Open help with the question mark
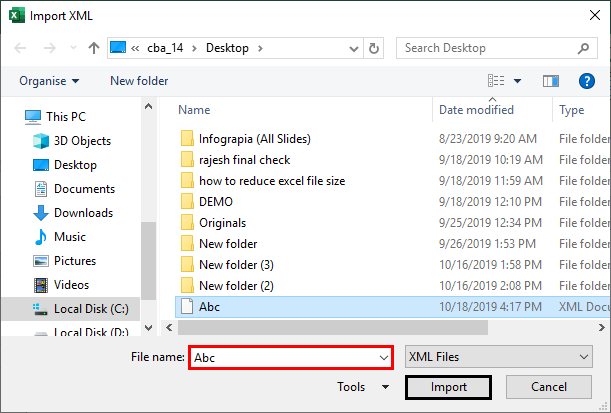 coord(586,81)
